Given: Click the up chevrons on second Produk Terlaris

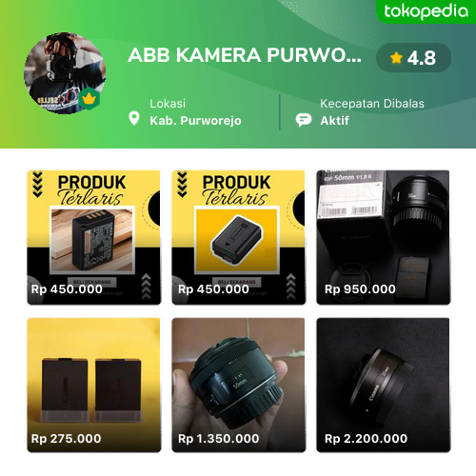Looking at the screenshot, I should tap(291, 287).
